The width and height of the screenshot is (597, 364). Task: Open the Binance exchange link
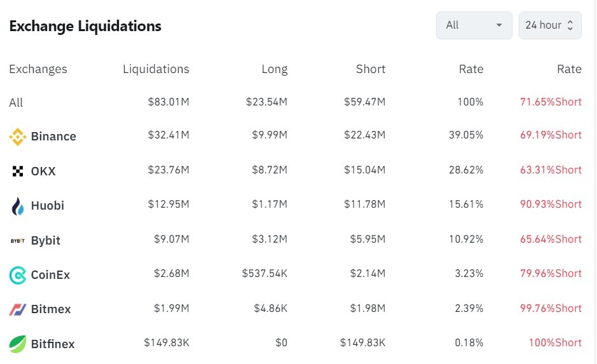53,137
